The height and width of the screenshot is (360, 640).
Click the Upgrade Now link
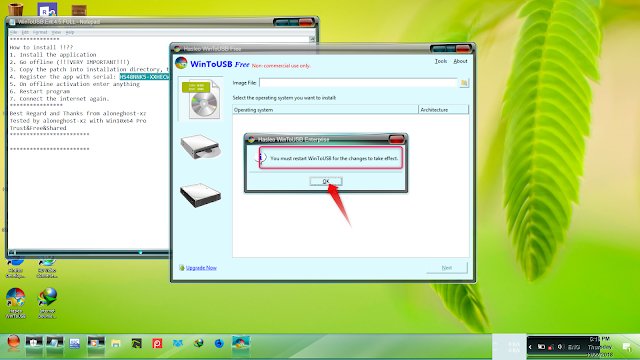(x=201, y=268)
